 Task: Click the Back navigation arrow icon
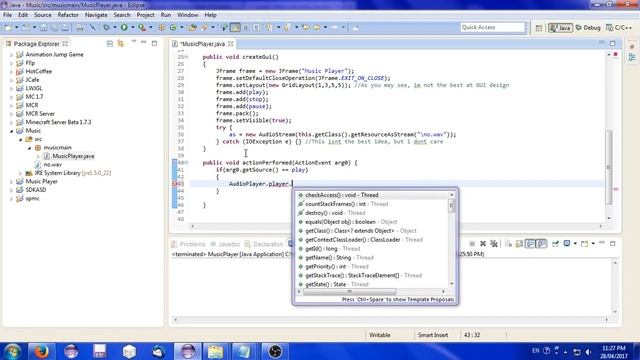click(x=316, y=27)
